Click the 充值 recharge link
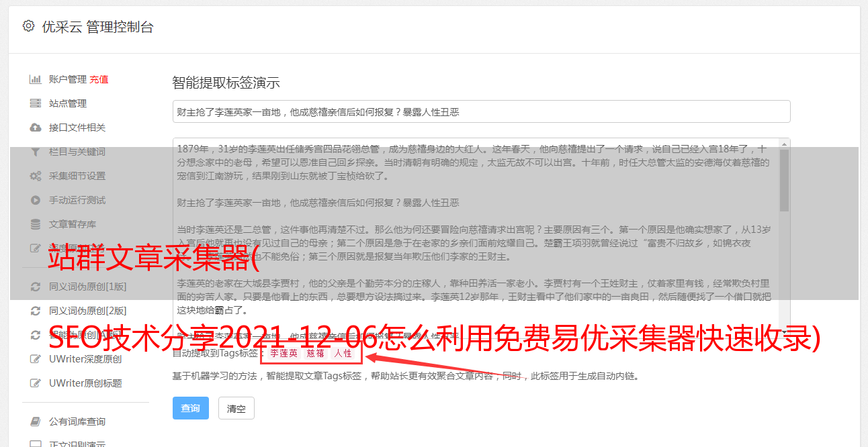 [x=99, y=79]
